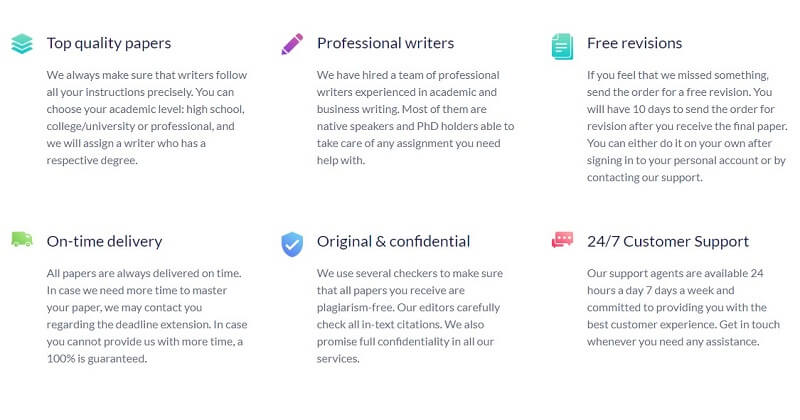The height and width of the screenshot is (420, 800).
Task: Open the 24/7 Customer Support heading
Action: (x=668, y=241)
